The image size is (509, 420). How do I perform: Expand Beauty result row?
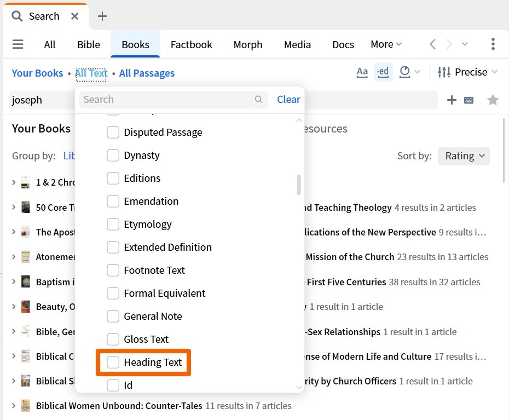(x=14, y=306)
